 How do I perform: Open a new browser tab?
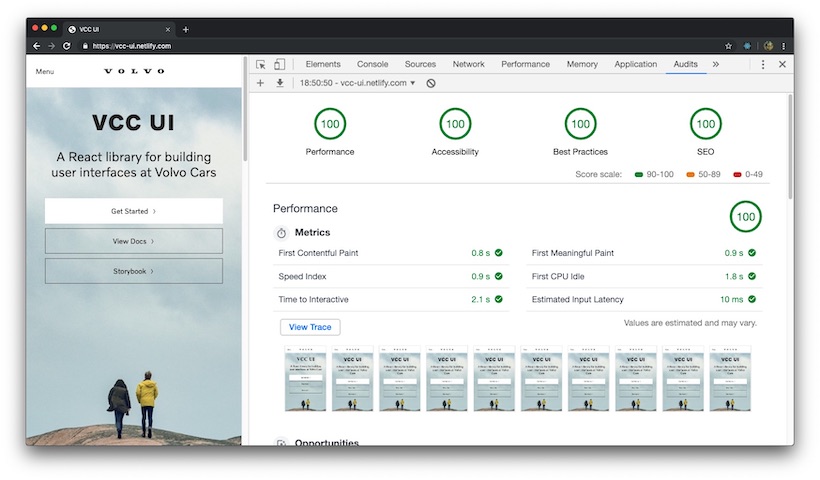(x=186, y=29)
